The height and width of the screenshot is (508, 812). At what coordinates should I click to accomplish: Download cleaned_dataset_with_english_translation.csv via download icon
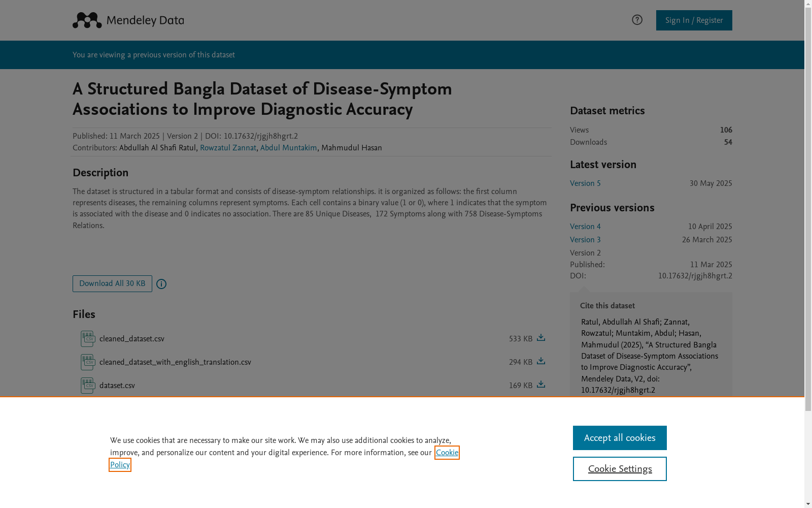pos(541,361)
